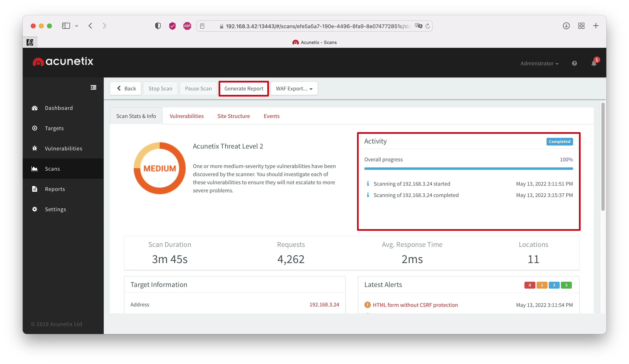Click the green informational count badge
Image resolution: width=629 pixels, height=364 pixels.
click(x=566, y=285)
